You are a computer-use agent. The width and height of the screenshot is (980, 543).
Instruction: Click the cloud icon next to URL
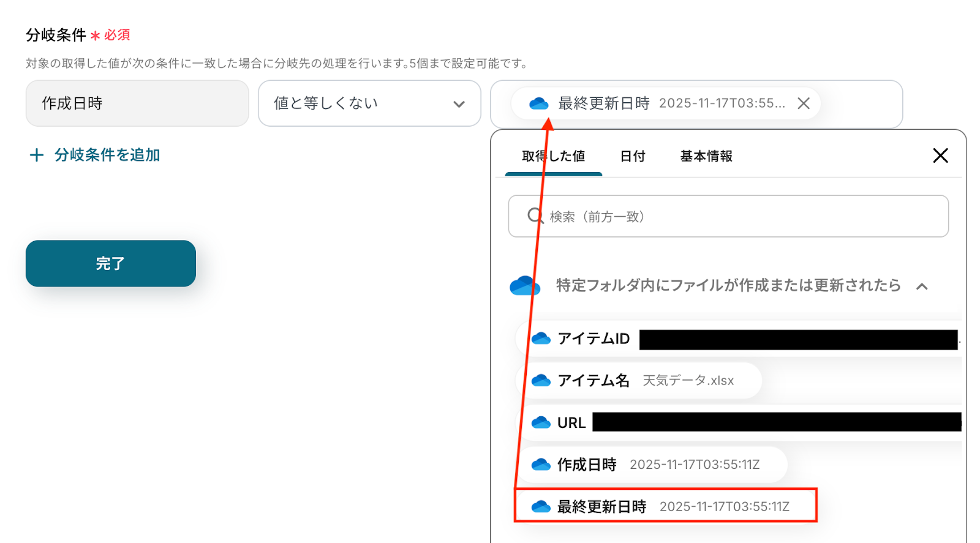pyautogui.click(x=541, y=423)
